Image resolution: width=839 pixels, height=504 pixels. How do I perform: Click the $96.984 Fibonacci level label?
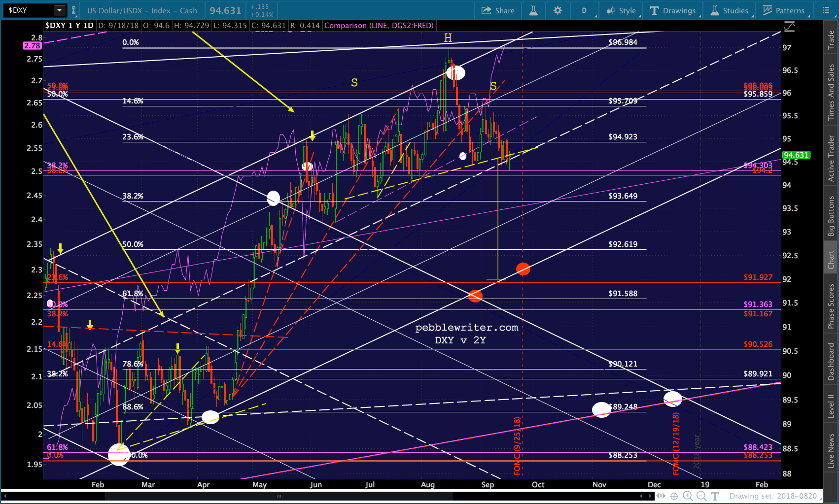(623, 42)
